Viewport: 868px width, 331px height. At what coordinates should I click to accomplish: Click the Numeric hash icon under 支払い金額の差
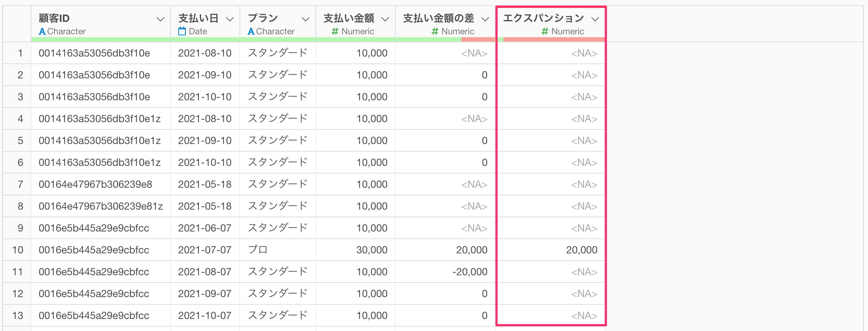click(435, 31)
